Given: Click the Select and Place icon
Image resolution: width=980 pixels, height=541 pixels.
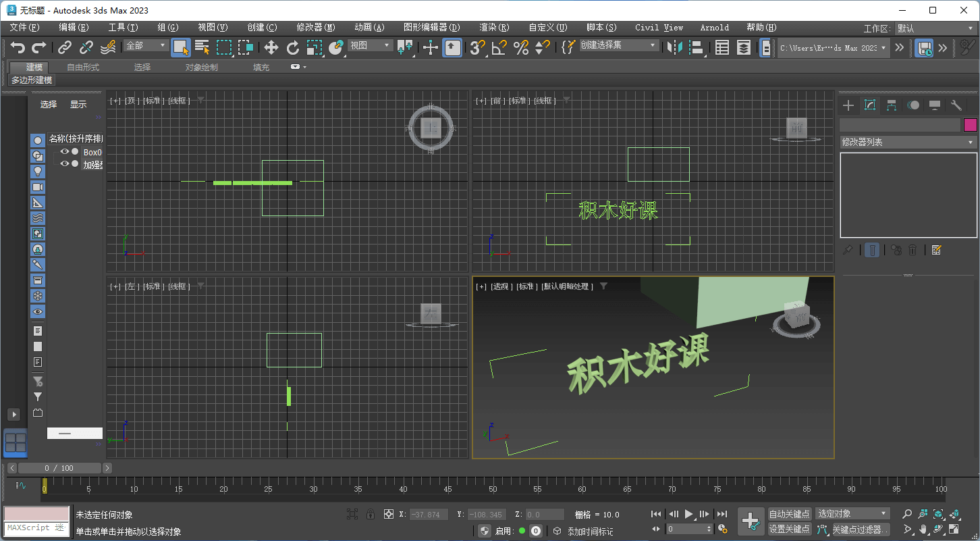Looking at the screenshot, I should click(335, 47).
